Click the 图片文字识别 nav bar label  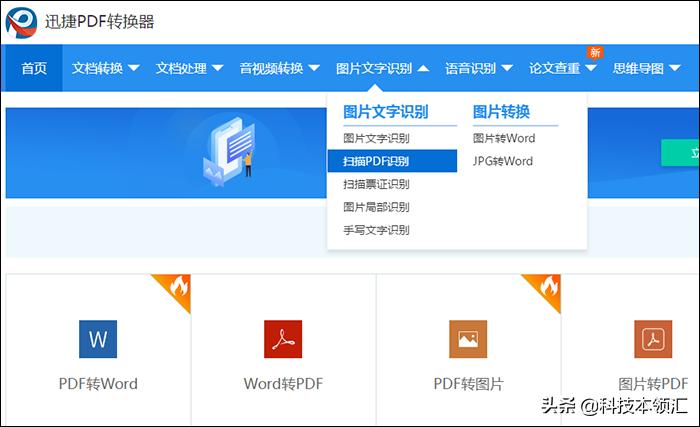374,68
